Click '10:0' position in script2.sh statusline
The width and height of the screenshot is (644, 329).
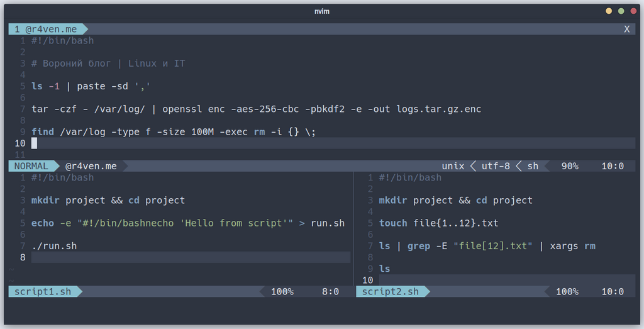(x=613, y=292)
